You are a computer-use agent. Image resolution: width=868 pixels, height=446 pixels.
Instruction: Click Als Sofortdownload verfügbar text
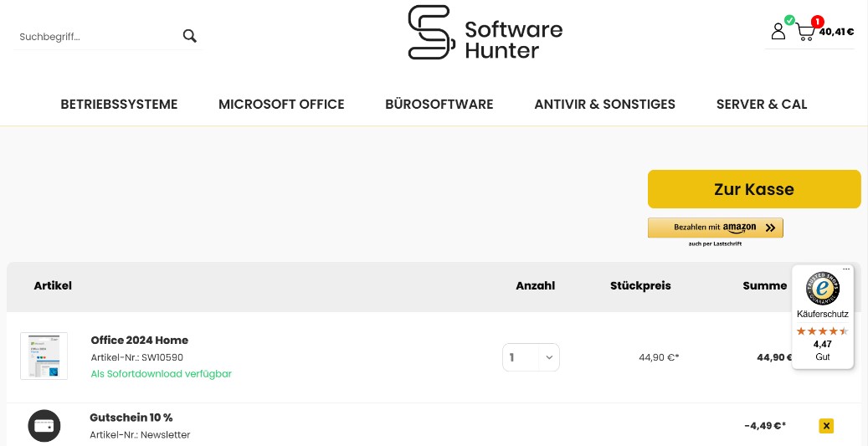click(161, 374)
